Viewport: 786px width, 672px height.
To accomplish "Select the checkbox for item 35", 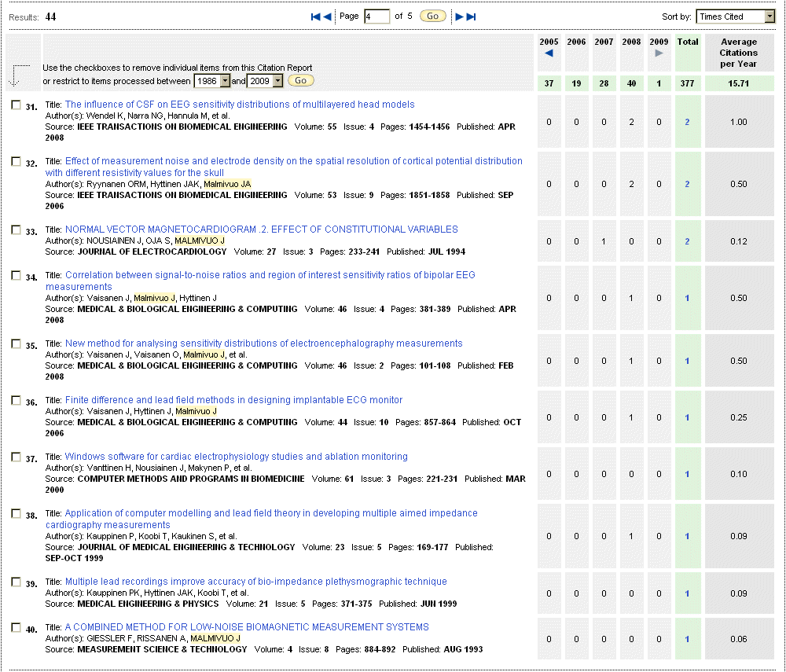I will click(16, 343).
